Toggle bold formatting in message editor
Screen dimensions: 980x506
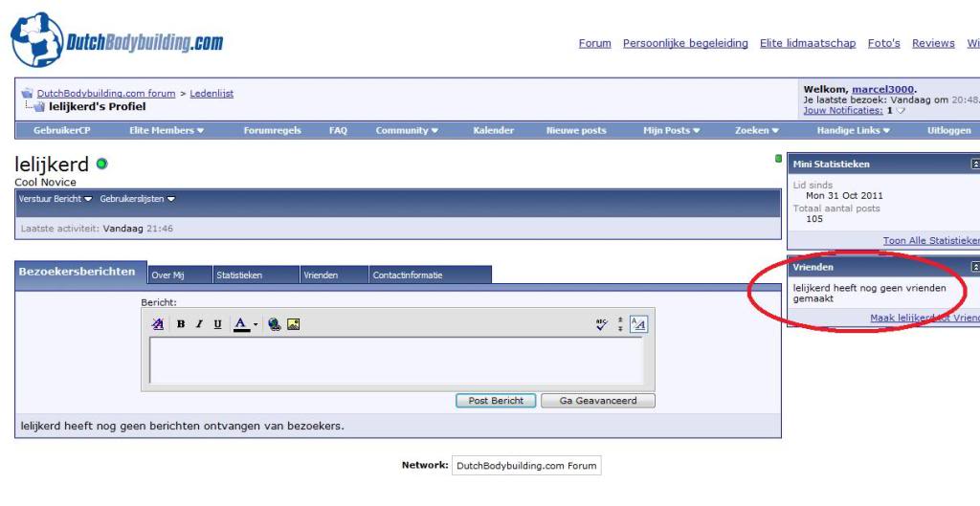(182, 324)
